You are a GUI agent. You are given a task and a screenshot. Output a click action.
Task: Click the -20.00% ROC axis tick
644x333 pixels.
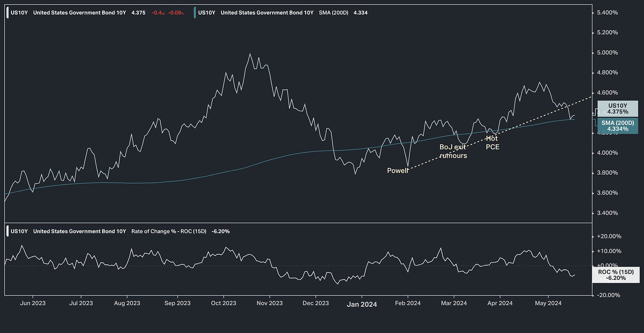click(608, 295)
